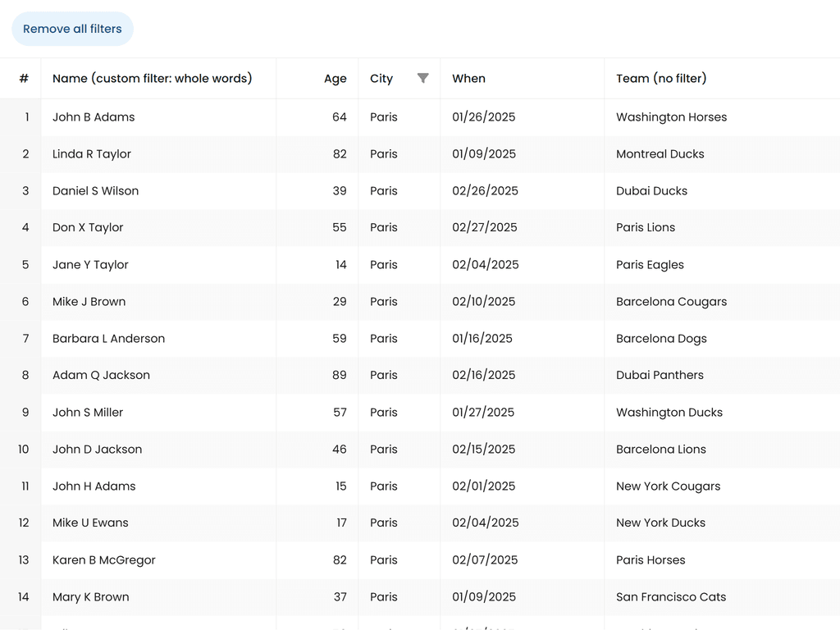
Task: Select the John B Adams name cell
Action: 94,117
